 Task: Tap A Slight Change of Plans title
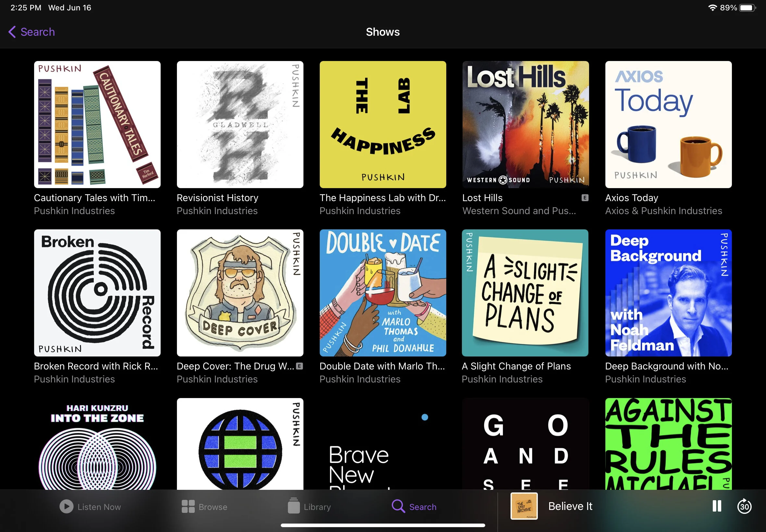pos(516,366)
